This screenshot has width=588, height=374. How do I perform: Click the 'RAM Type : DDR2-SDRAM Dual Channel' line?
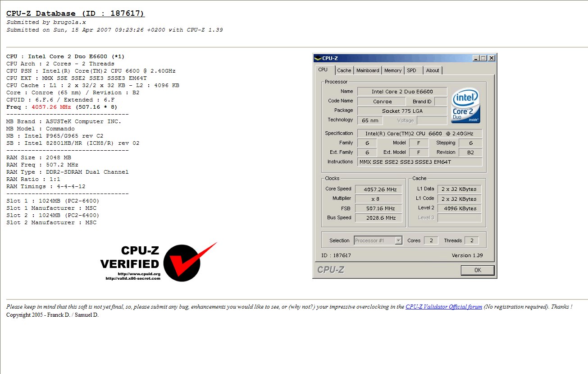point(68,172)
